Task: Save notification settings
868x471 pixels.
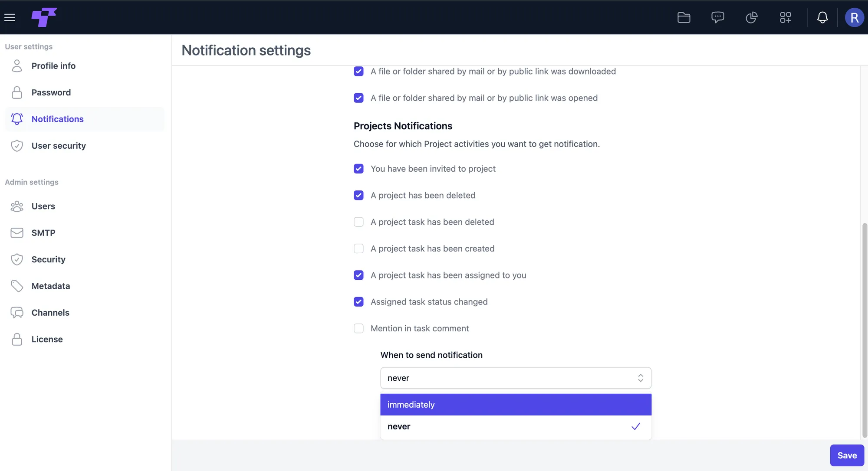Action: pos(847,455)
